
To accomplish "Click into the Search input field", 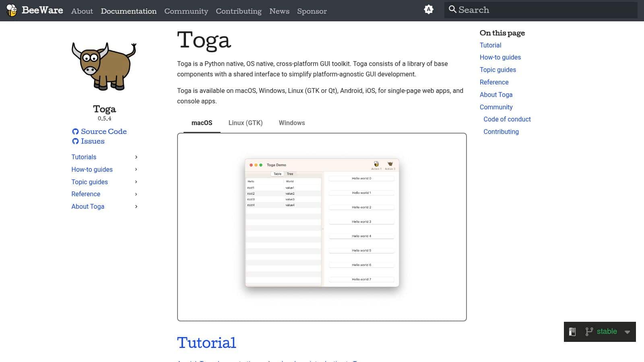I will (541, 10).
